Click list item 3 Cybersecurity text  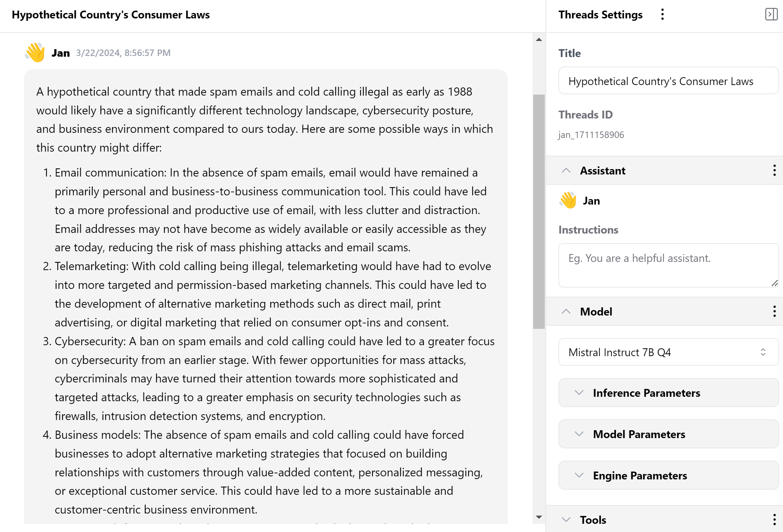(275, 379)
